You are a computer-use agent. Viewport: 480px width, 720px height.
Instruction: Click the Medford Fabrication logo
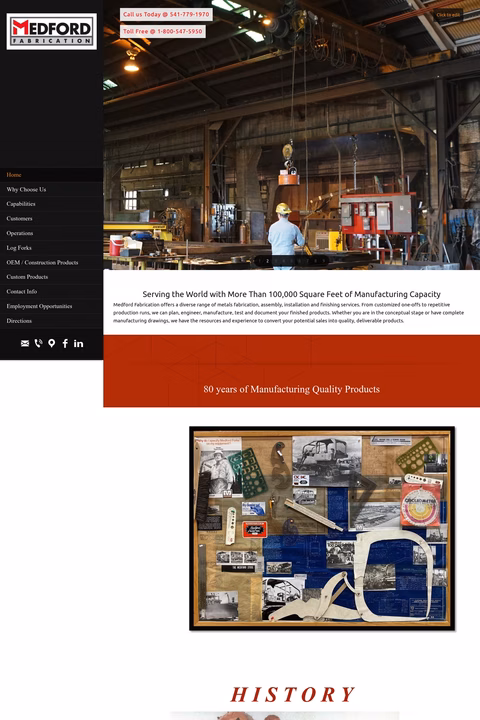(51, 31)
